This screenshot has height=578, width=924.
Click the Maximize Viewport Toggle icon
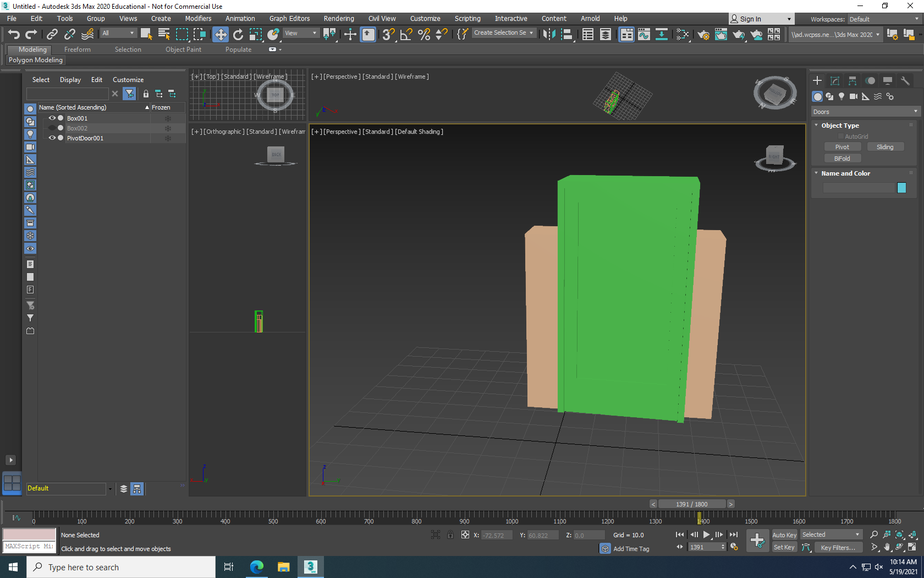pyautogui.click(x=912, y=547)
